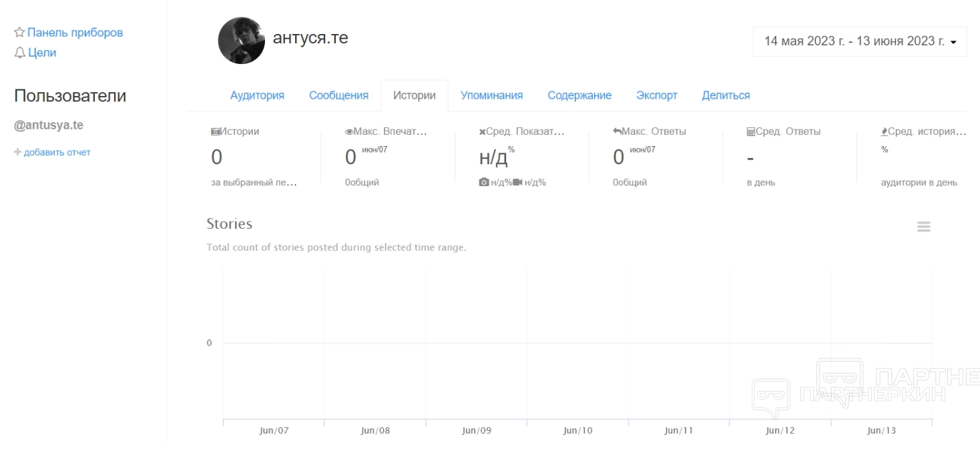Click the добавить отчет link

57,153
